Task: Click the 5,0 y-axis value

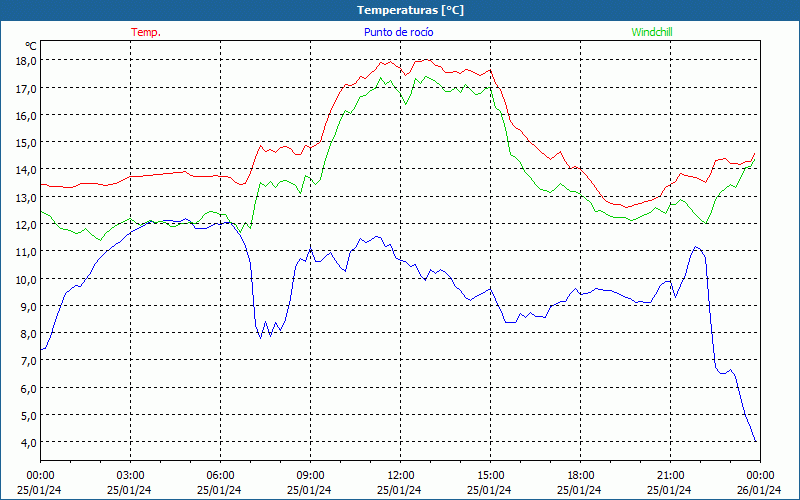Action: 29,415
